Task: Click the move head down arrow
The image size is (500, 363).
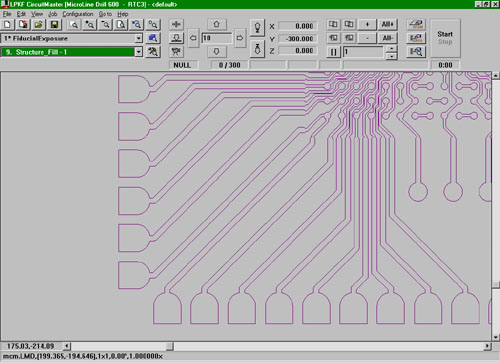Action: click(x=216, y=52)
